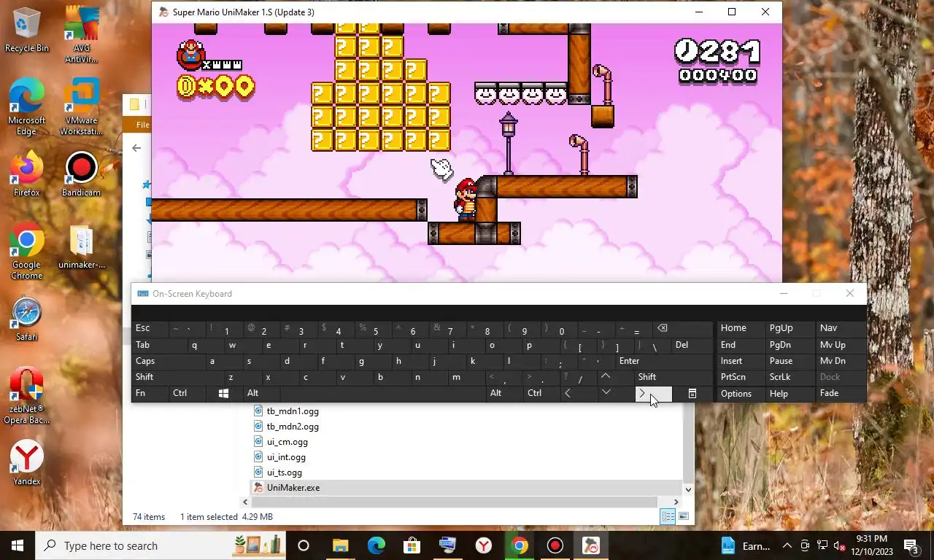Open the Safari desktop shortcut
934x560 pixels.
coord(26,319)
